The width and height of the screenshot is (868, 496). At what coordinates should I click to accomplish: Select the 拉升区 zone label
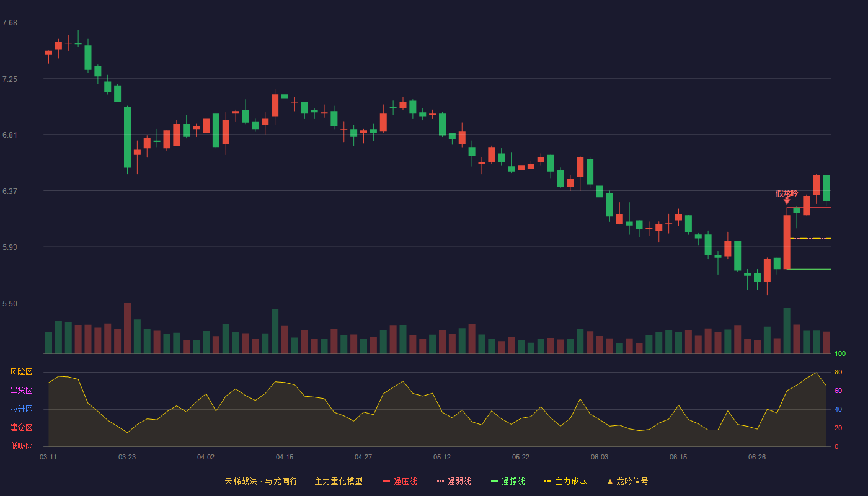click(21, 409)
